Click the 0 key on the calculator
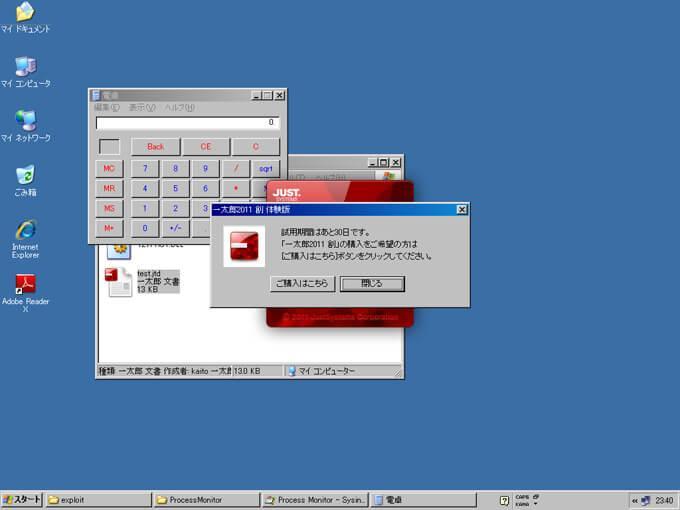This screenshot has height=510, width=680. (145, 228)
